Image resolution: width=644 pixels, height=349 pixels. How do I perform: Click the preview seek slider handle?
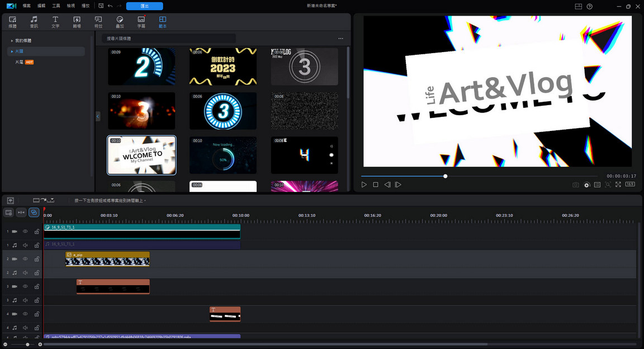pos(445,176)
